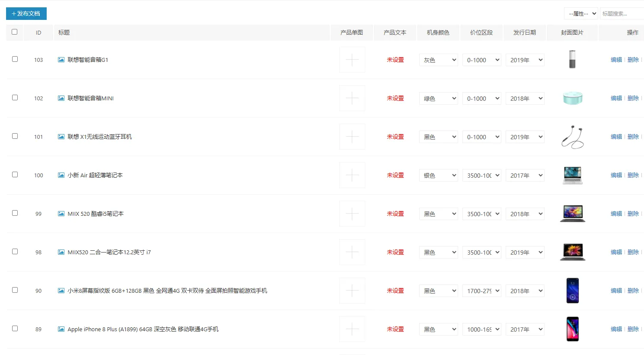Open the --属性-- filter dropdown
The height and width of the screenshot is (355, 644).
point(581,13)
